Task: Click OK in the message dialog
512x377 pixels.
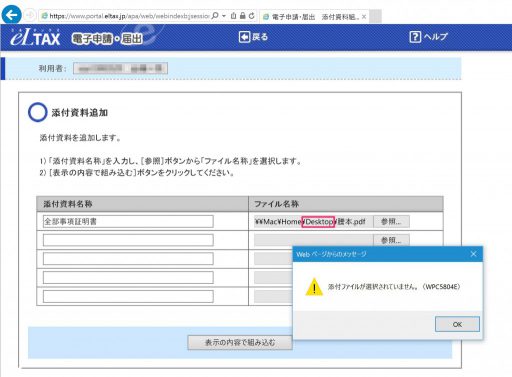Action: click(457, 324)
